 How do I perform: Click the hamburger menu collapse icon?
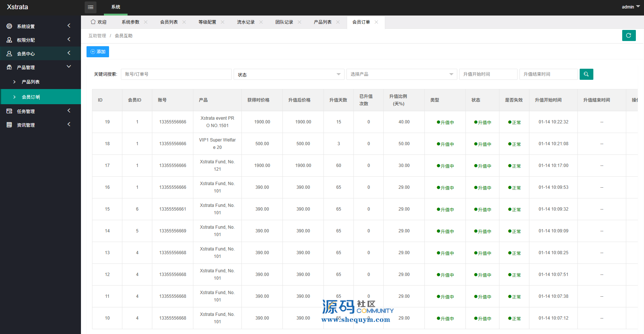point(91,7)
